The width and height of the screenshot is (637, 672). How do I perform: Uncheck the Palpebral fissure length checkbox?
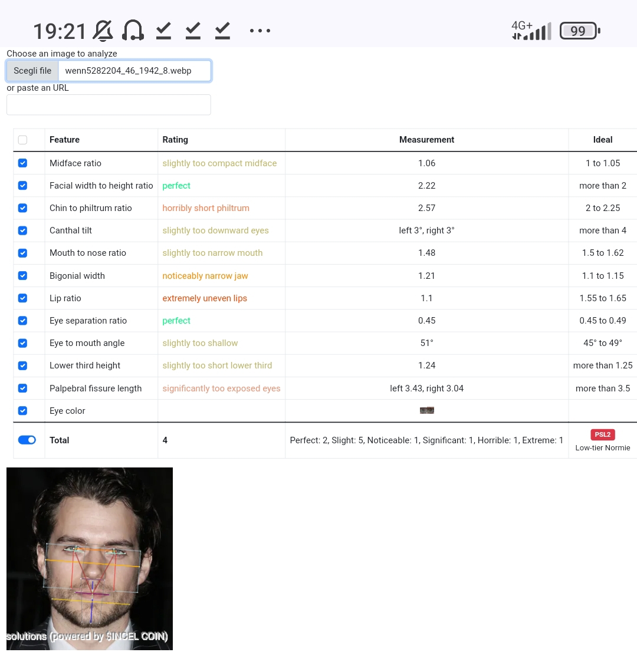tap(23, 388)
